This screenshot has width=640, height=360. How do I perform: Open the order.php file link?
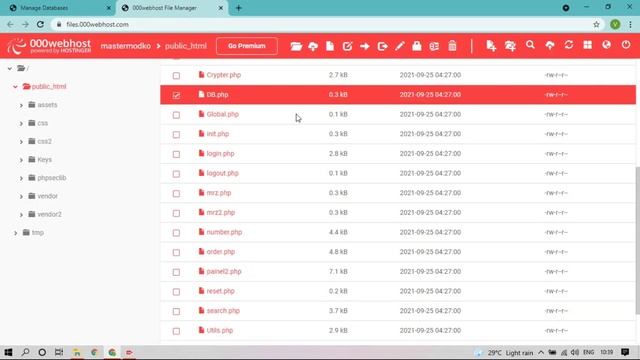(220, 252)
